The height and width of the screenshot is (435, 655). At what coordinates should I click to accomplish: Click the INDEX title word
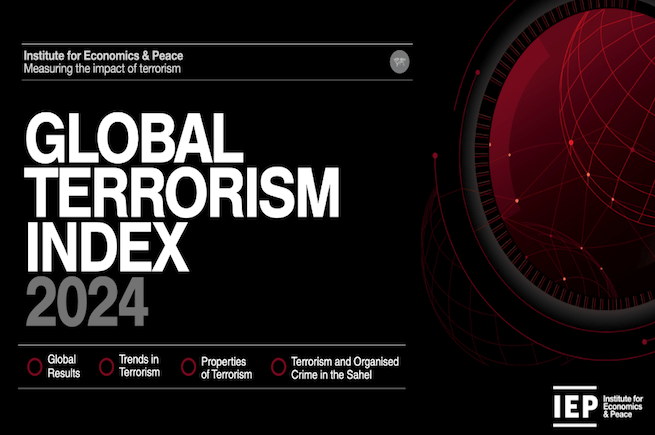[107, 247]
